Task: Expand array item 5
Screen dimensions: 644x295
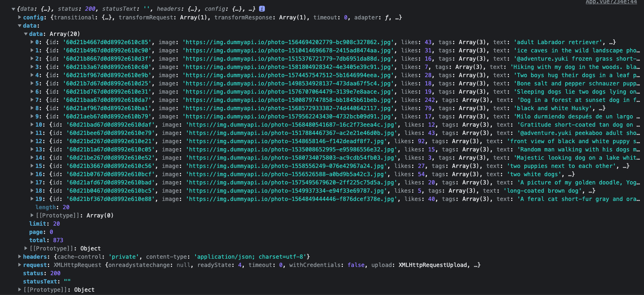Action: click(33, 83)
